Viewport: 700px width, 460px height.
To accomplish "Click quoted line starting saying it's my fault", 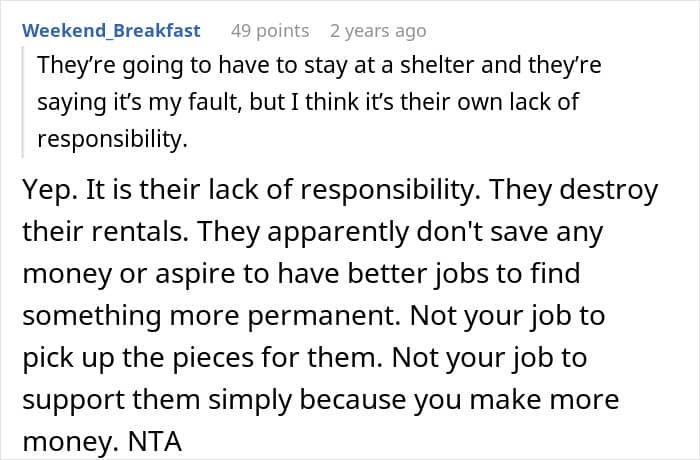I will (x=308, y=102).
